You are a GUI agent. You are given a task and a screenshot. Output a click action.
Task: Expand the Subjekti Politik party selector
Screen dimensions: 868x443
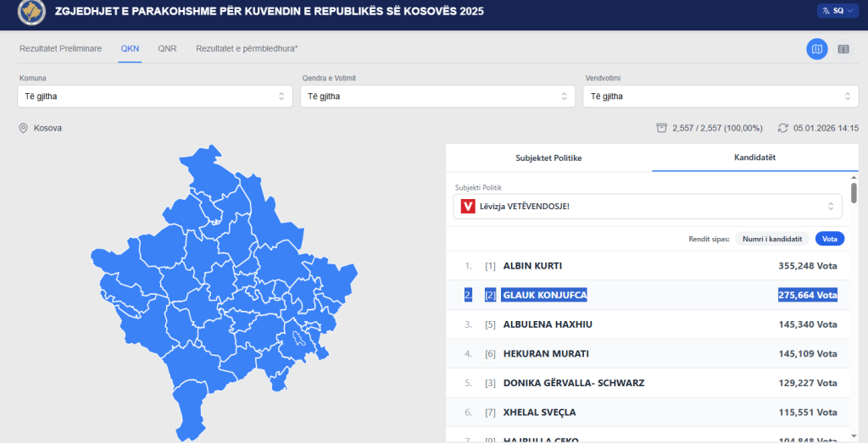pos(648,206)
